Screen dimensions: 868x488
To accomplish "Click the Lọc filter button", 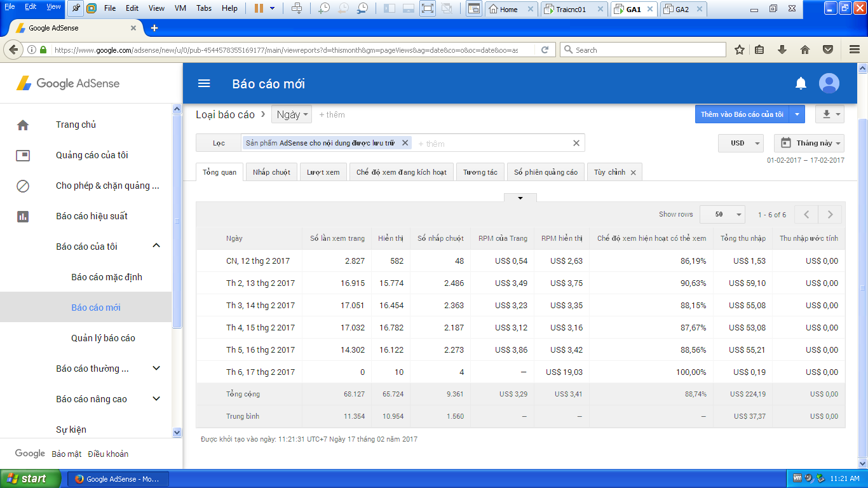I will coord(219,143).
